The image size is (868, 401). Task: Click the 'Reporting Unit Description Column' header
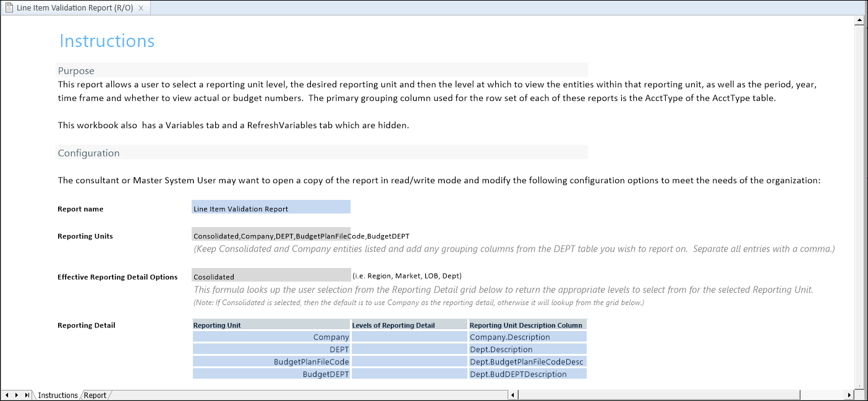(x=528, y=325)
